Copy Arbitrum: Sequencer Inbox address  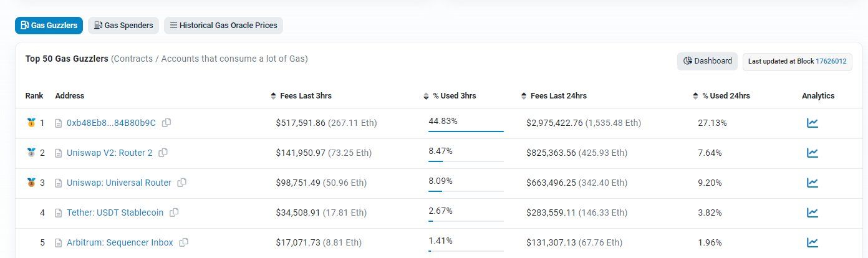pos(184,242)
